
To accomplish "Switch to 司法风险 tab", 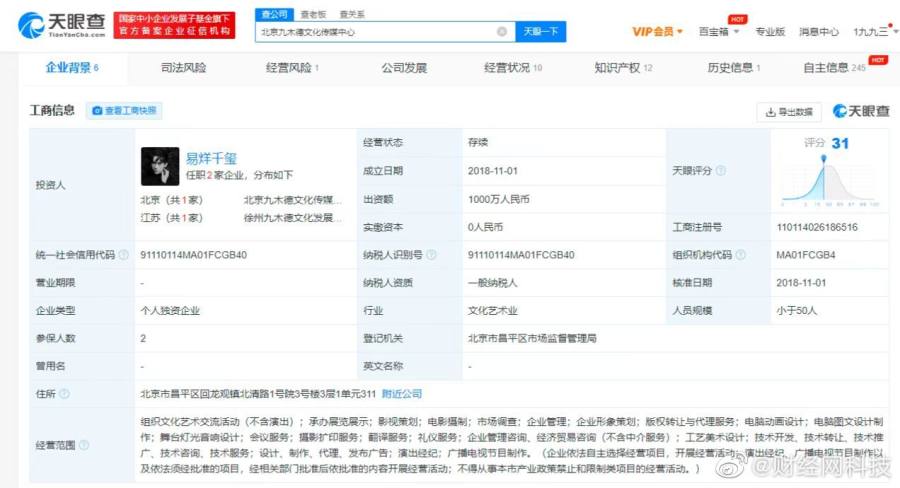I will [183, 68].
